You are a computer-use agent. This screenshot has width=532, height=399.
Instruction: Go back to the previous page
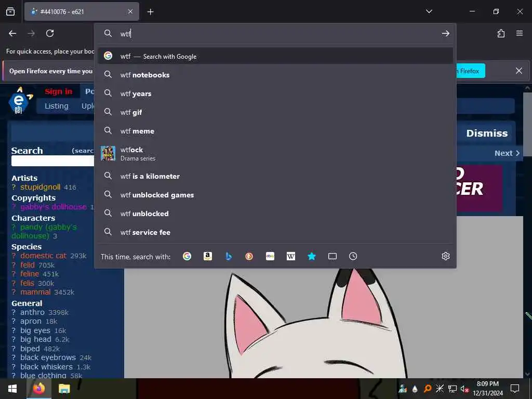tap(12, 33)
